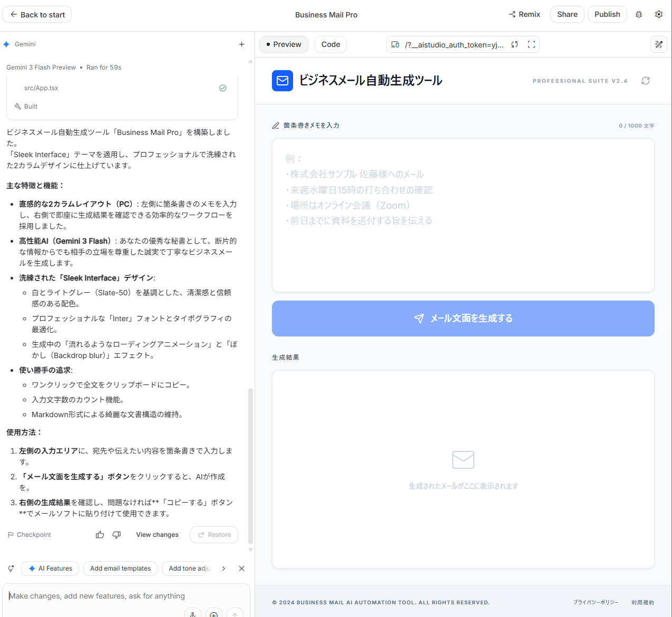This screenshot has height=617, width=672.
Task: Click the thumbs down feedback icon
Action: coord(116,535)
